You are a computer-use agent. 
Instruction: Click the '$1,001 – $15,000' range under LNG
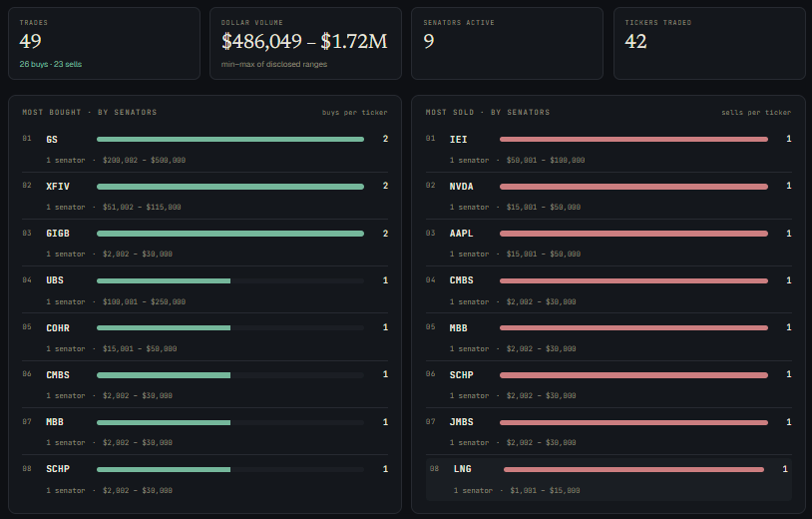(545, 490)
